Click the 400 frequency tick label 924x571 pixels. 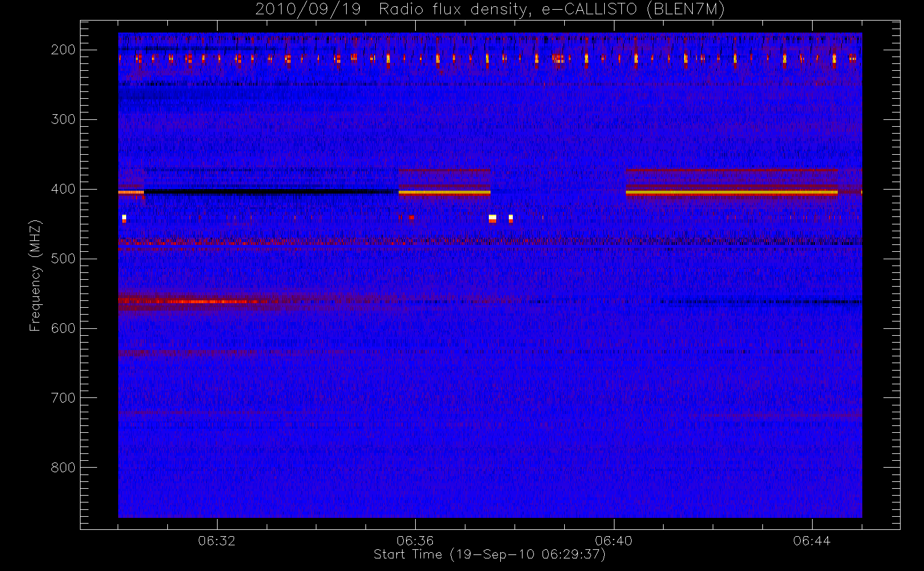pos(63,189)
